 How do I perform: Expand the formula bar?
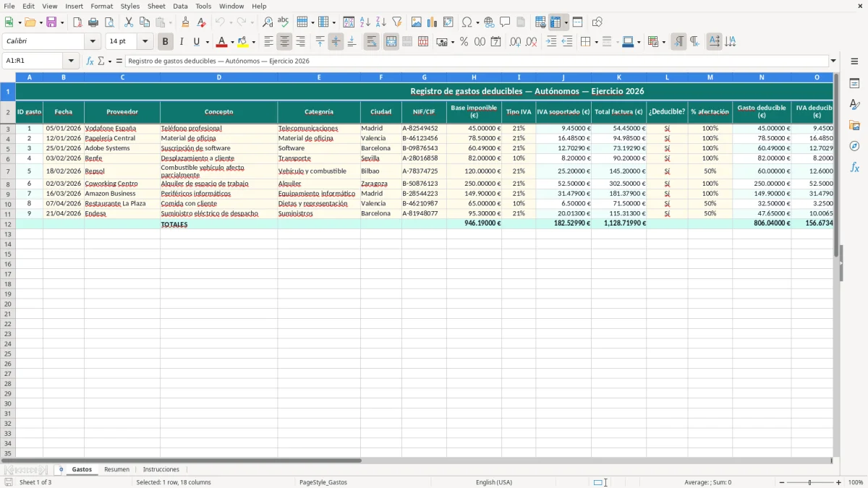(x=833, y=61)
